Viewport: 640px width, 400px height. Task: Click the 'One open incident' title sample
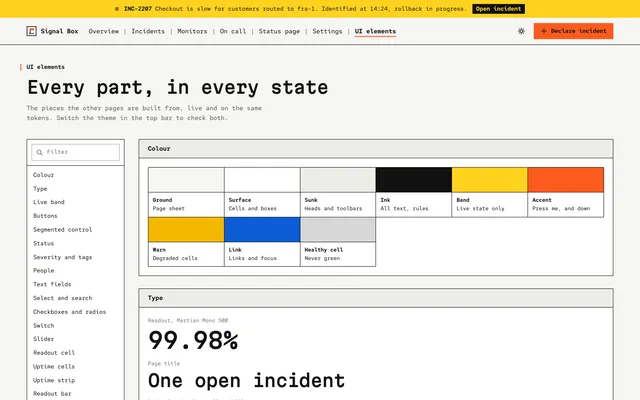tap(247, 381)
